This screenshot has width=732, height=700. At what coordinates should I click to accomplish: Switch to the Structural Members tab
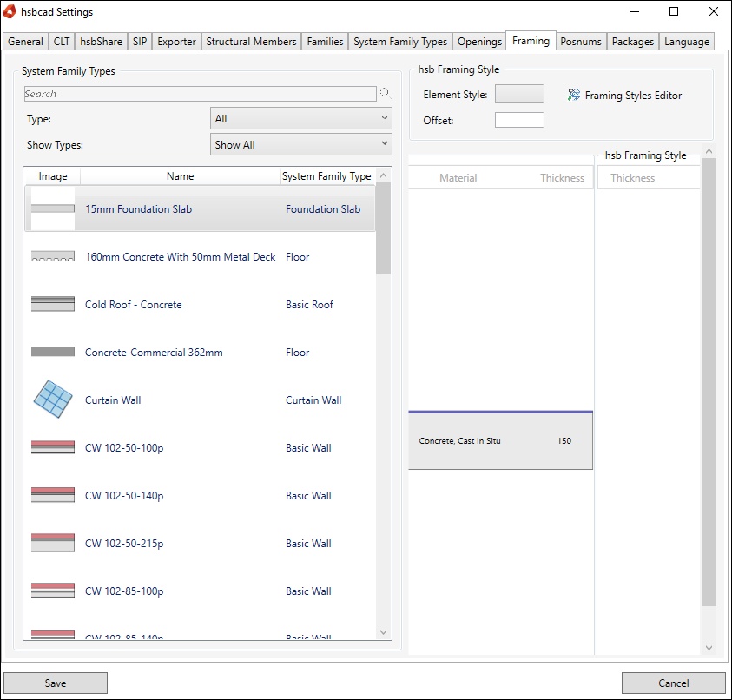(251, 42)
